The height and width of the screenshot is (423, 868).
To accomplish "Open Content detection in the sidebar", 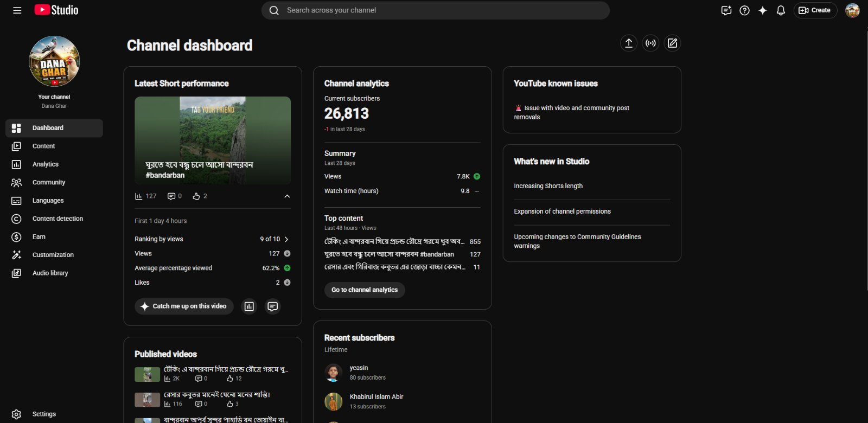I will (x=54, y=219).
